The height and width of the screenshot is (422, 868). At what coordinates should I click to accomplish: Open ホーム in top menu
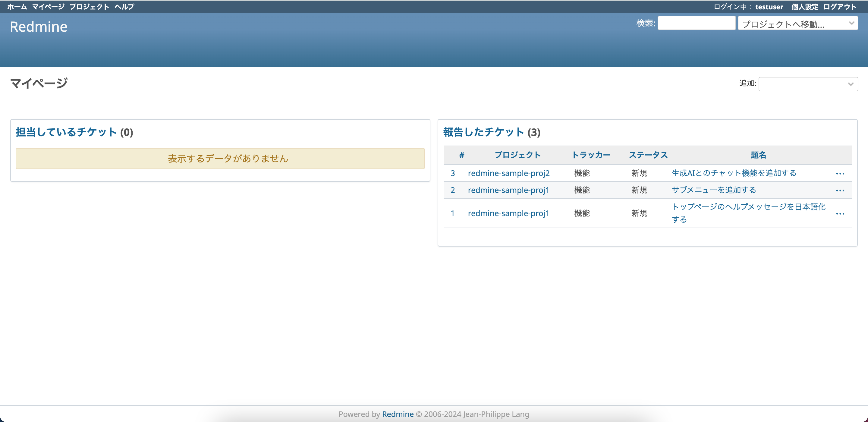click(x=17, y=7)
